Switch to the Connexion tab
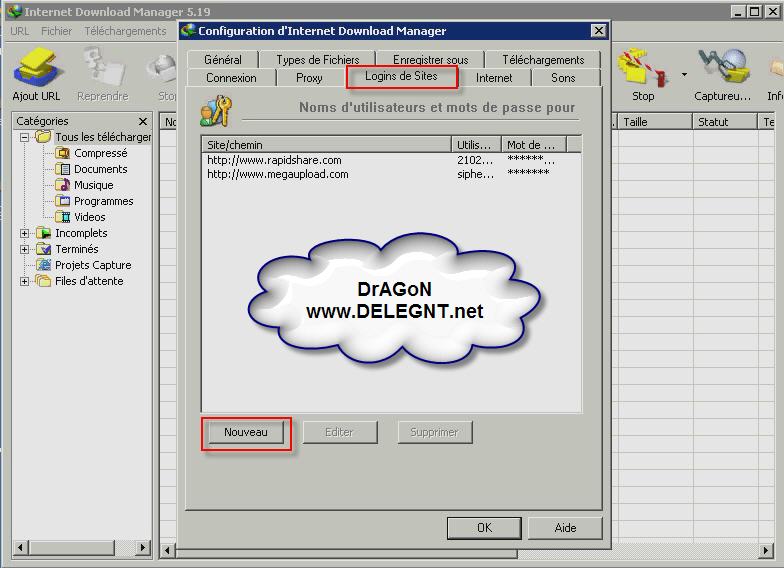Viewport: 784px width, 568px height. tap(231, 78)
